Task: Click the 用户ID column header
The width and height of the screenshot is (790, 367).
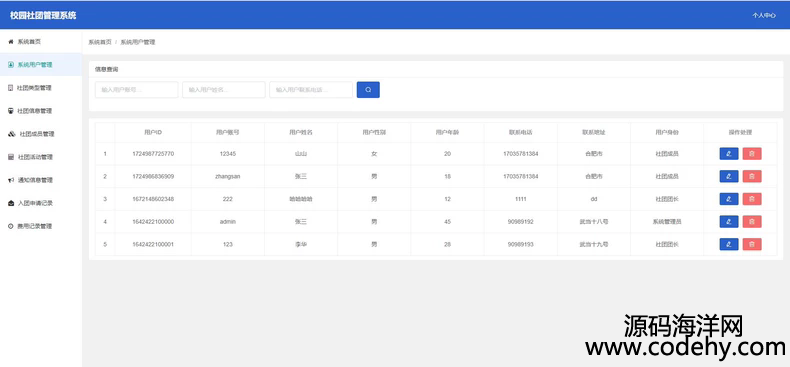Action: pyautogui.click(x=153, y=133)
